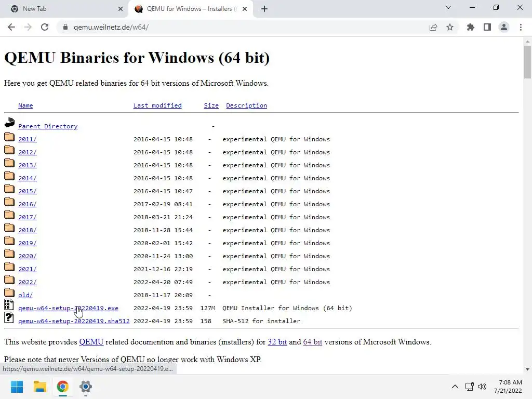Click '2022-04-20 07:49' date cell
Screen dimensions: 532x399
(x=163, y=282)
